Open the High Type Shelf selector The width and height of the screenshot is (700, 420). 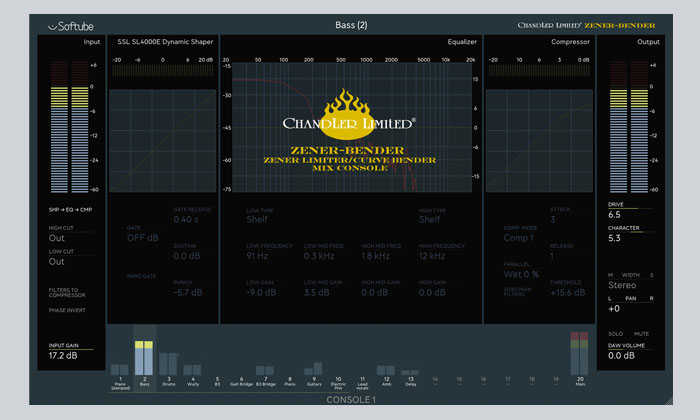coord(429,219)
